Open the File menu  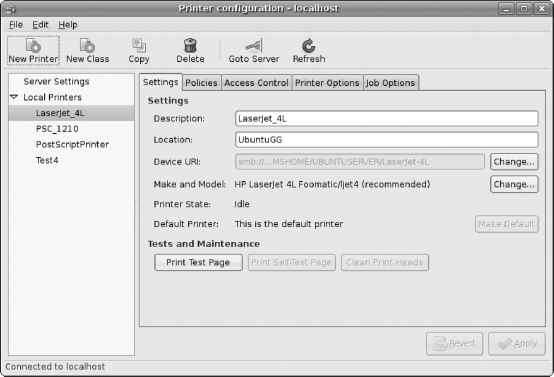tap(16, 25)
